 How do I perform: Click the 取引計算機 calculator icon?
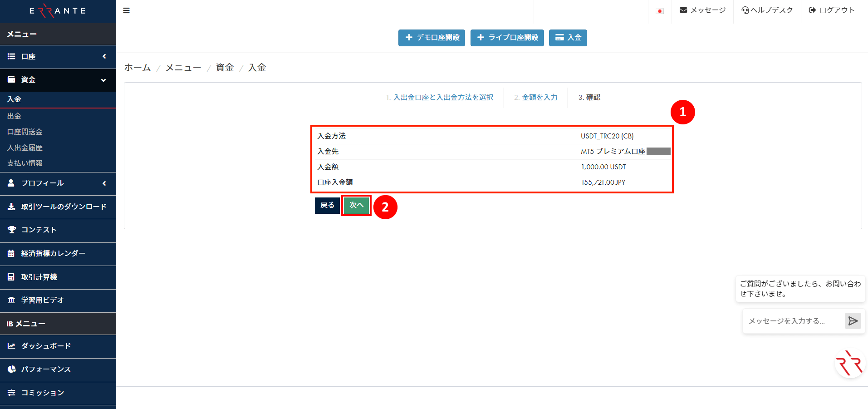point(11,277)
